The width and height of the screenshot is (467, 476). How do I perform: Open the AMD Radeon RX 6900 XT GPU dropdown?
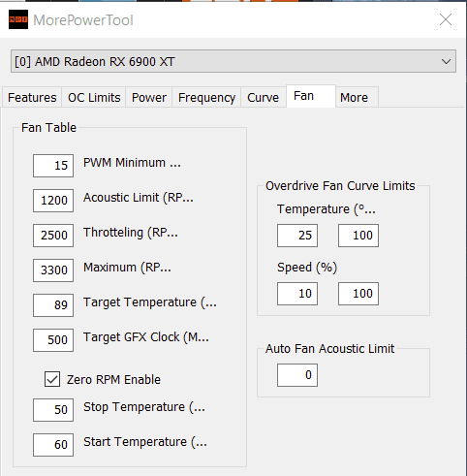click(x=233, y=61)
